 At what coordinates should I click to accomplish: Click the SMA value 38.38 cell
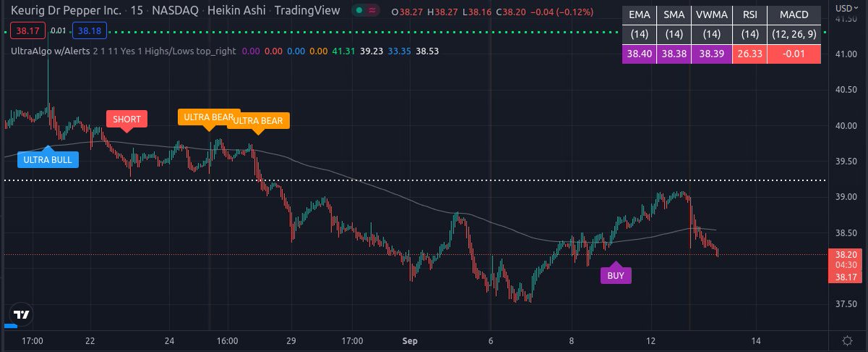[x=673, y=54]
